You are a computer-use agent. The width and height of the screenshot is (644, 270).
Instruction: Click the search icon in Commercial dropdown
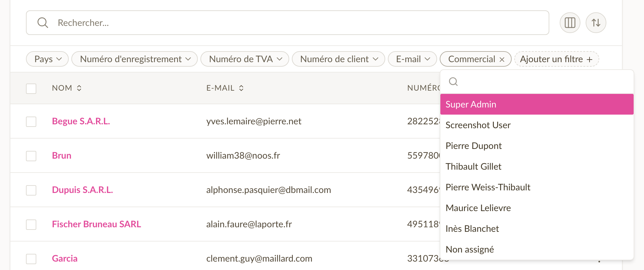click(x=453, y=82)
